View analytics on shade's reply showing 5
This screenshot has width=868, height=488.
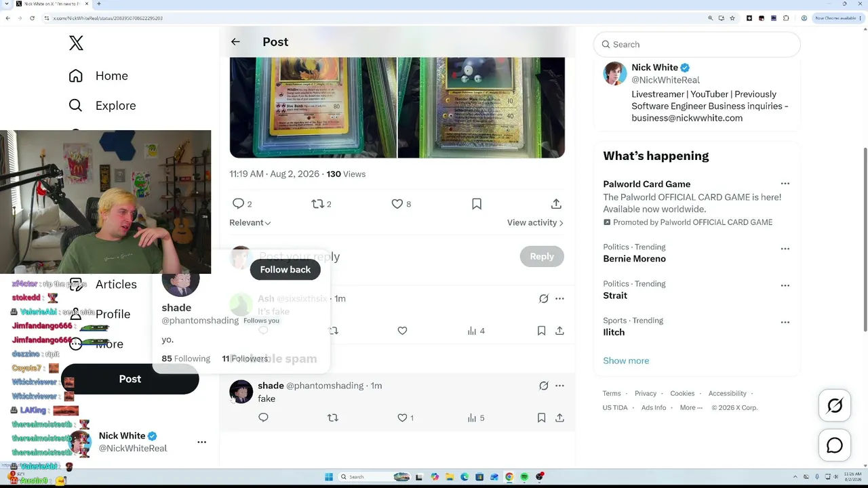pos(476,418)
